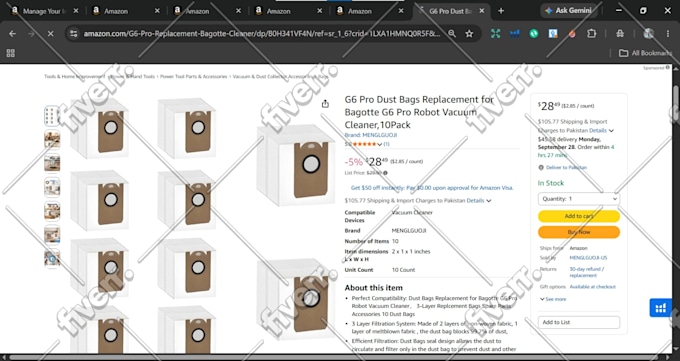
Task: Open Tools & Home Improvement breadcrumb
Action: 74,76
